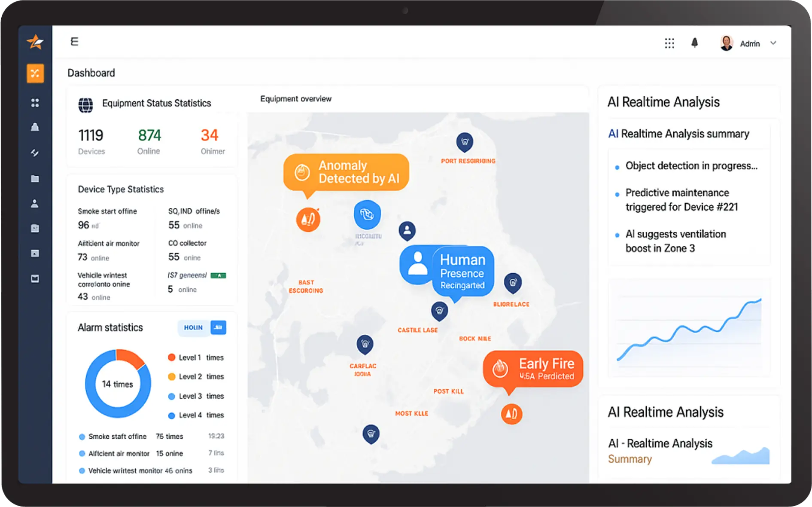Screen dimensions: 812x507
Task: Click the orange star logo
Action: (x=35, y=42)
